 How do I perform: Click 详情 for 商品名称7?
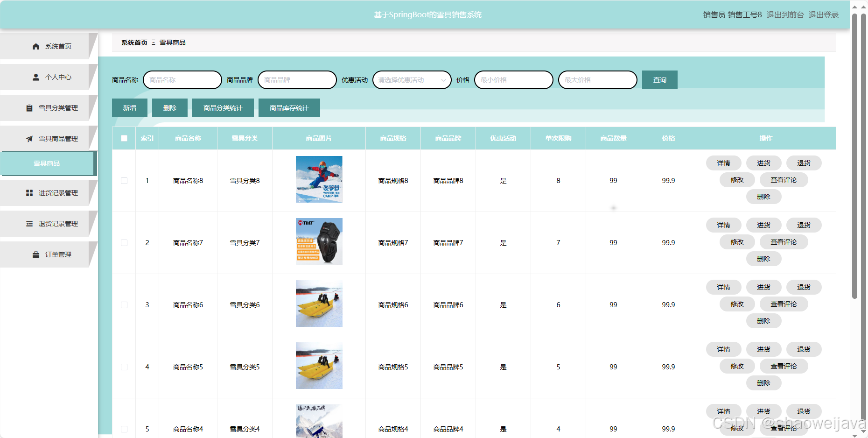tap(723, 225)
